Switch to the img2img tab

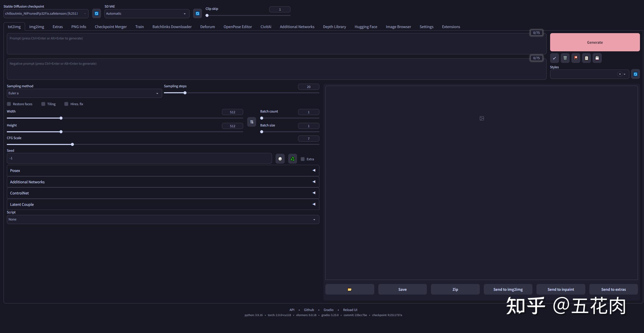(36, 27)
